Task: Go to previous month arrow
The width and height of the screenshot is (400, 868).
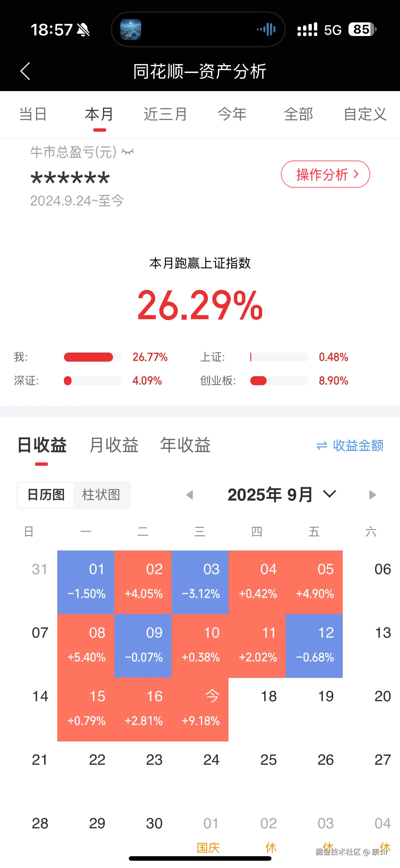Action: coord(189,495)
